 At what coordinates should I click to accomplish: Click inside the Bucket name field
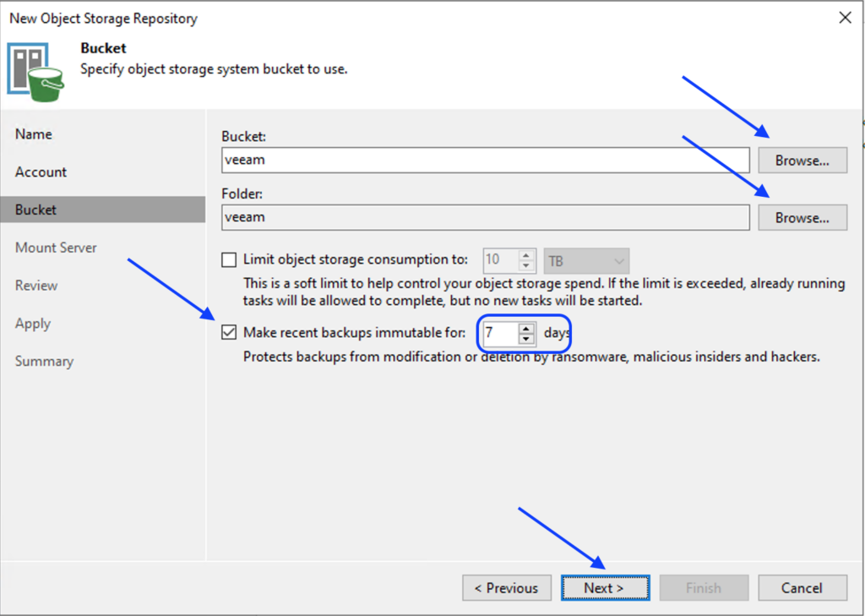click(485, 161)
